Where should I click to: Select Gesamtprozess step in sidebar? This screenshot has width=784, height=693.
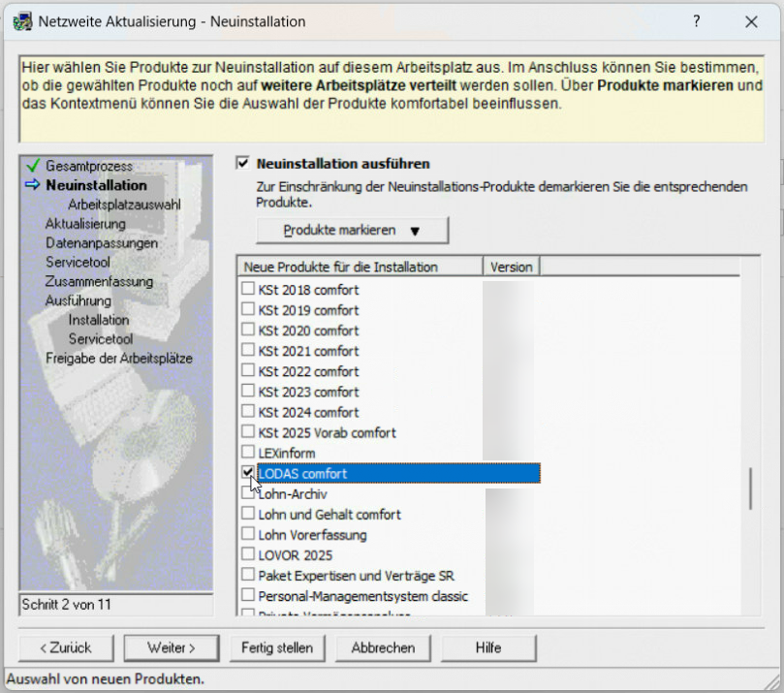[x=88, y=166]
